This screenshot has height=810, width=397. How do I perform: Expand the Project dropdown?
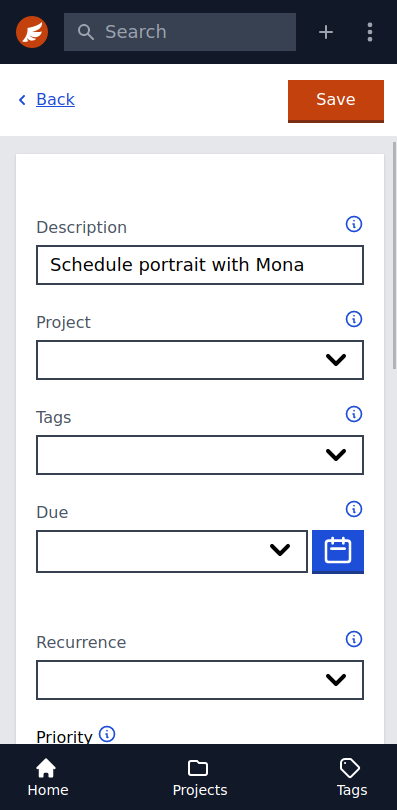point(200,360)
